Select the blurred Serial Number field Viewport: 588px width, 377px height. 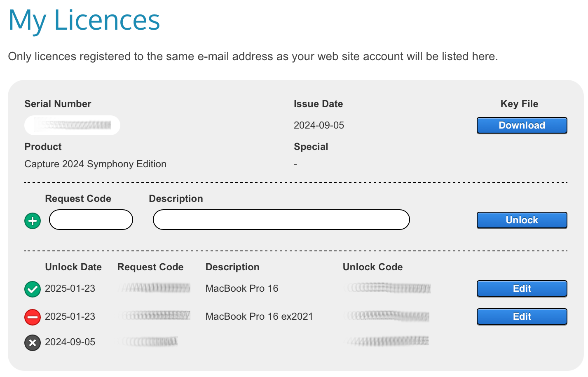point(73,125)
